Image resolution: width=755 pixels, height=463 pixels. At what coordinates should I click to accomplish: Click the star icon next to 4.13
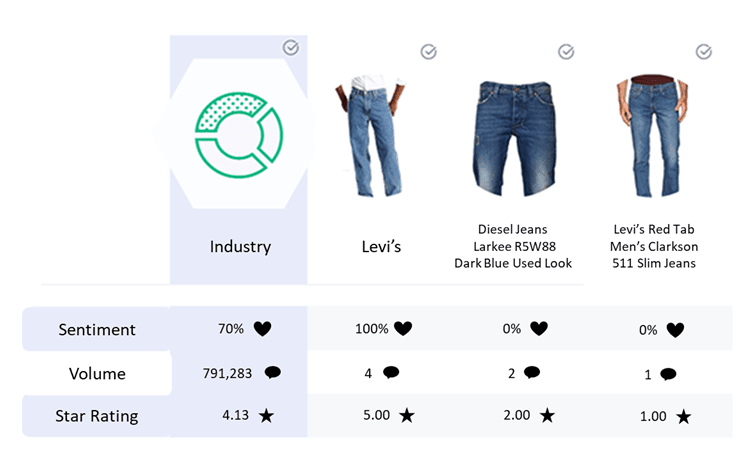point(266,415)
